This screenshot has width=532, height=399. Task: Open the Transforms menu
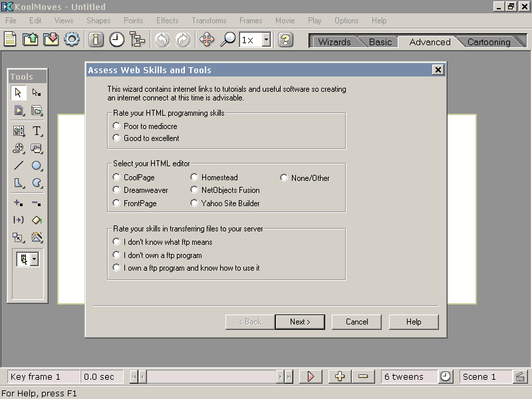point(209,21)
